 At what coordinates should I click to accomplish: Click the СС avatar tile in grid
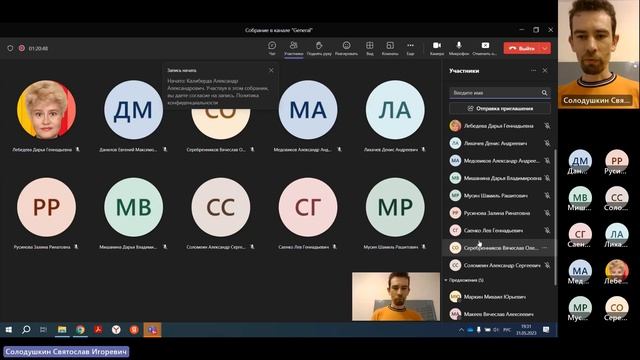coord(221,207)
